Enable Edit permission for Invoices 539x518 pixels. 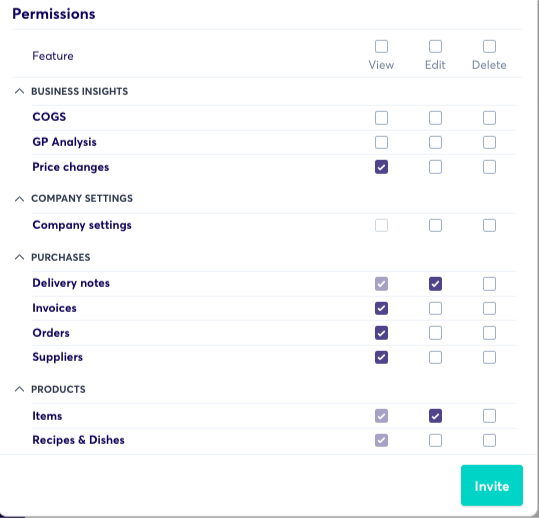pyautogui.click(x=435, y=308)
